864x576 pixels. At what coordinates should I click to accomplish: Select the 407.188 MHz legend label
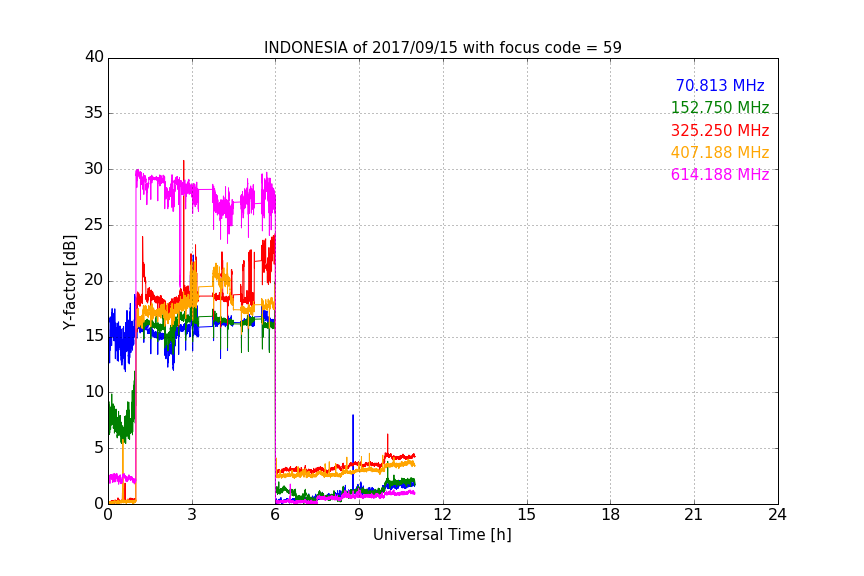[x=720, y=152]
